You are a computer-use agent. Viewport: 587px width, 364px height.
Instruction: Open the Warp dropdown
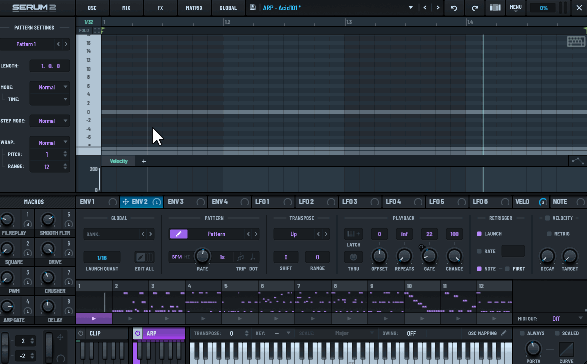coord(49,143)
